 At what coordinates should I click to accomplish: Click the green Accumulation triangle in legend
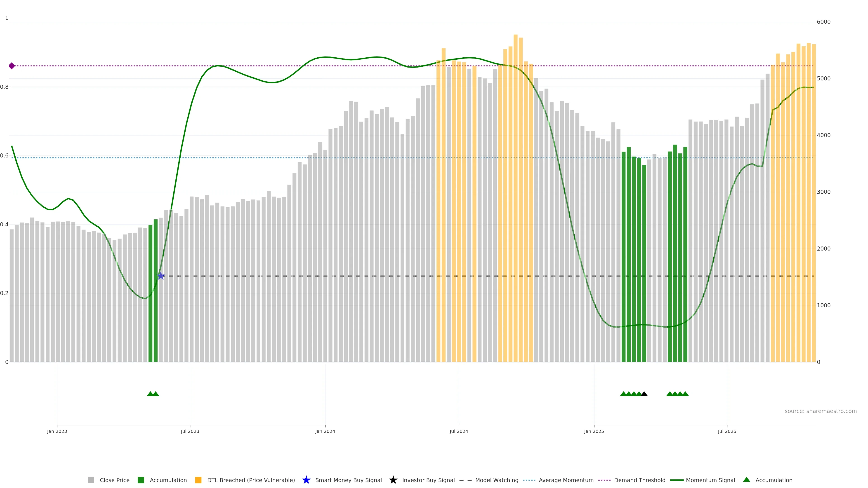click(x=746, y=480)
